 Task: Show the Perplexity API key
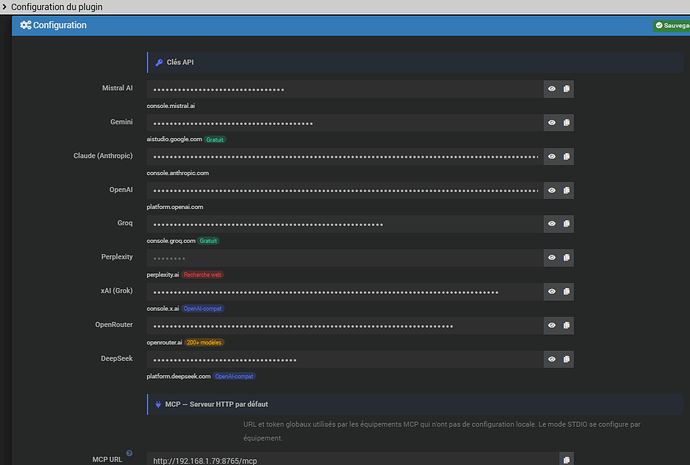pyautogui.click(x=551, y=258)
